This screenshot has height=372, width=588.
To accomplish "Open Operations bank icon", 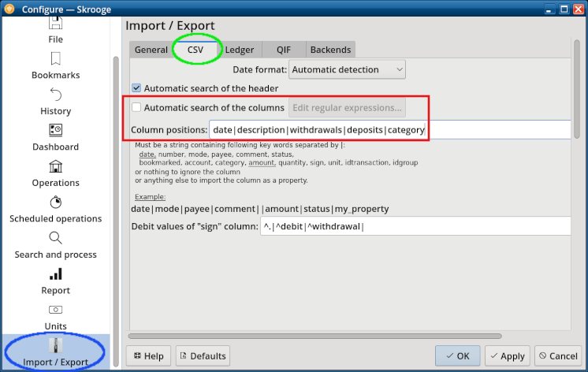I will tap(55, 166).
